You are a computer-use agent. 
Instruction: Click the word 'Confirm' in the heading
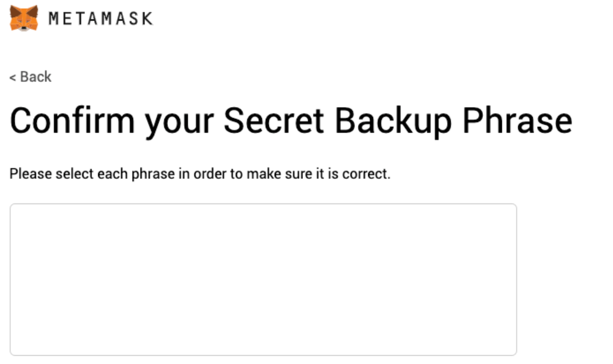pos(72,120)
